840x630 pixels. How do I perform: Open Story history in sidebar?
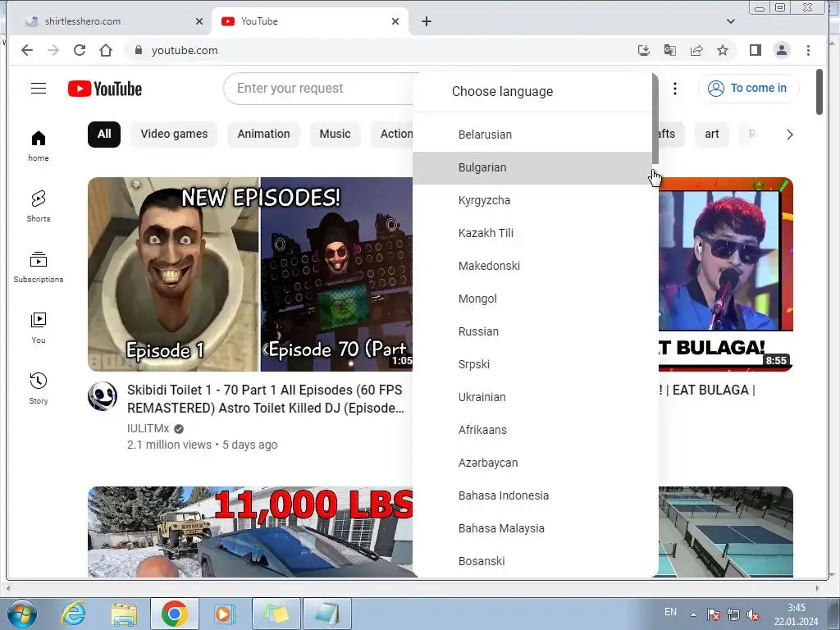pyautogui.click(x=38, y=388)
